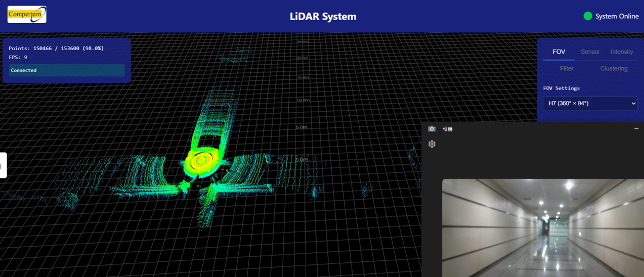Open the camera window settings gear
The image size is (644, 277).
tap(432, 144)
